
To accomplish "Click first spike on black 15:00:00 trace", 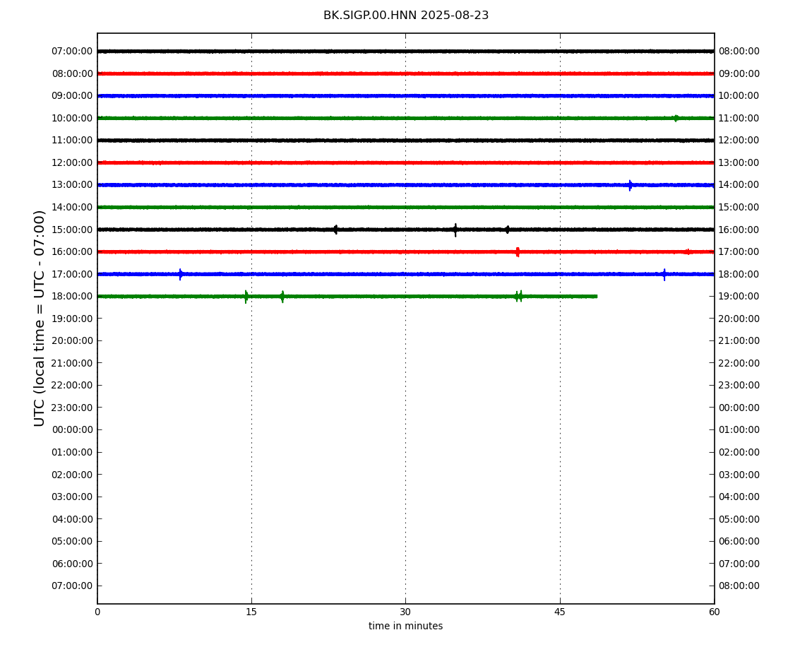I will pyautogui.click(x=335, y=230).
